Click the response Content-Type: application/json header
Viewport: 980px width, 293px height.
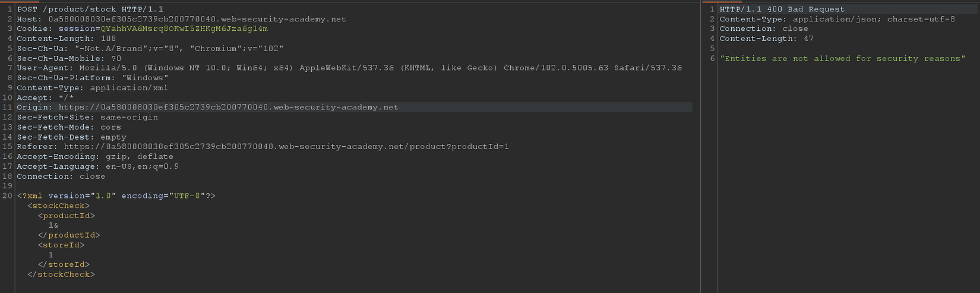pyautogui.click(x=837, y=19)
